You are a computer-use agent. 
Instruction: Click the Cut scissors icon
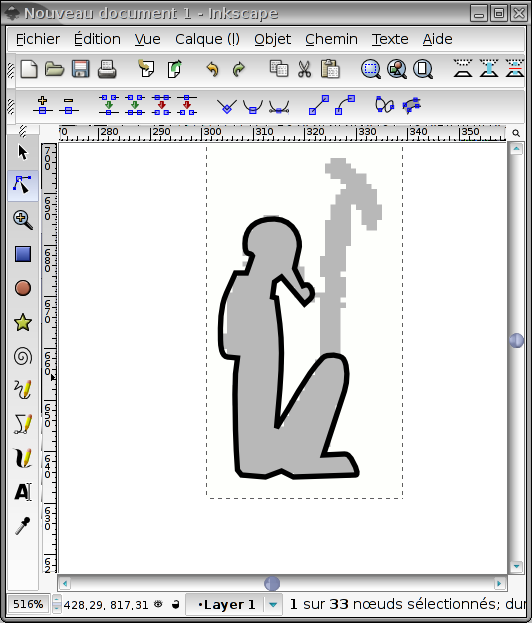[x=304, y=69]
